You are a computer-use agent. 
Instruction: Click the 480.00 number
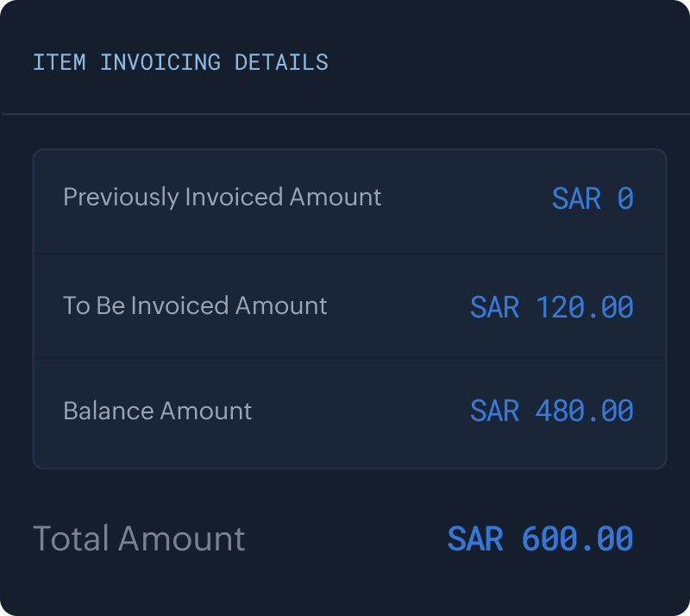tap(584, 411)
